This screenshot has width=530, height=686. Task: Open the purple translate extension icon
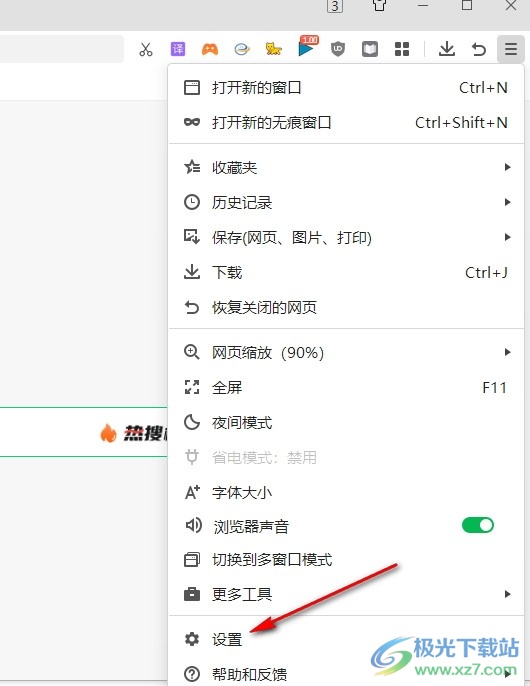pyautogui.click(x=178, y=49)
